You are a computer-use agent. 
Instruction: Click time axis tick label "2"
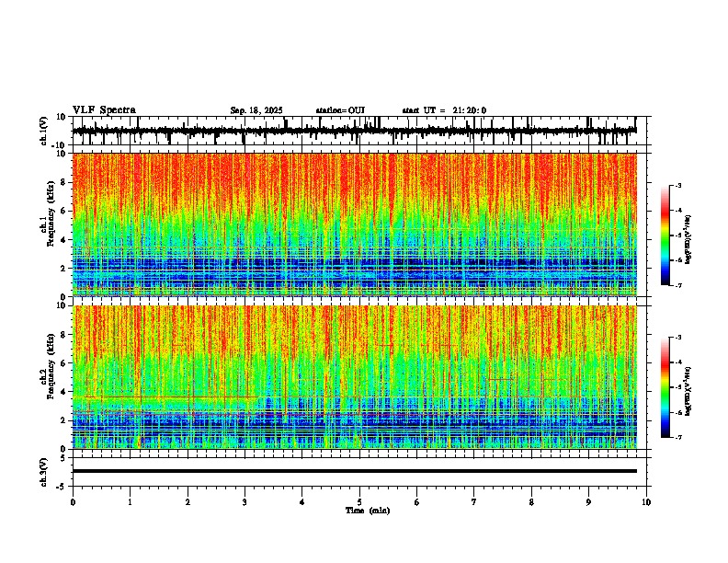[188, 502]
